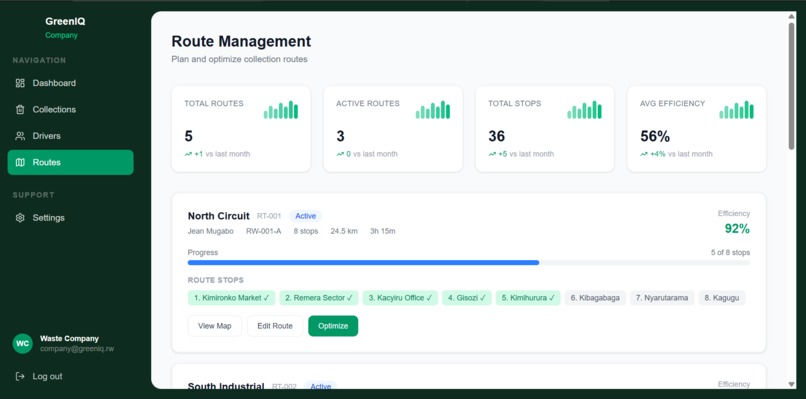Open the Dashboard page
The image size is (806, 399).
pos(70,83)
